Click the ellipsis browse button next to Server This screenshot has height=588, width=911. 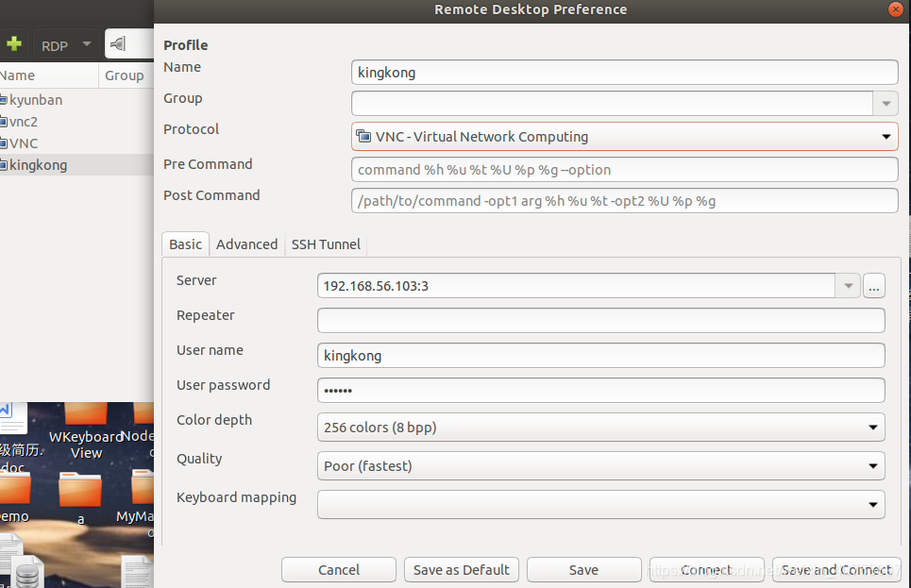click(x=874, y=286)
